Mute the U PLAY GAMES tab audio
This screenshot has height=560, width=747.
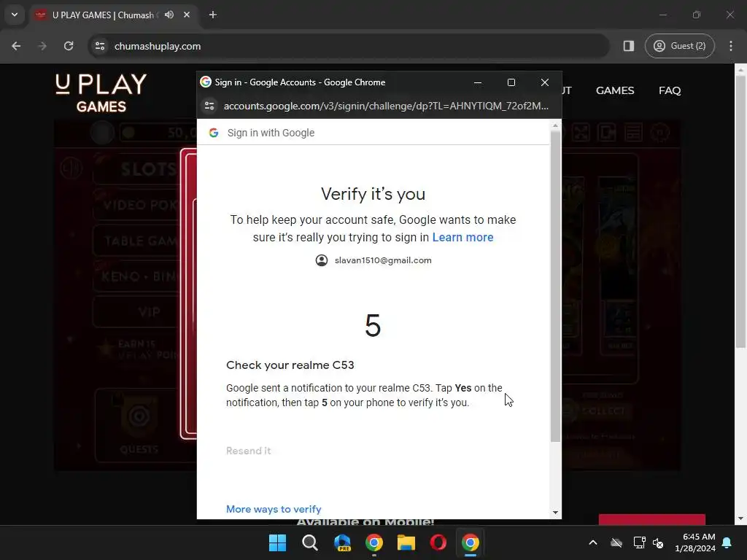pos(169,15)
